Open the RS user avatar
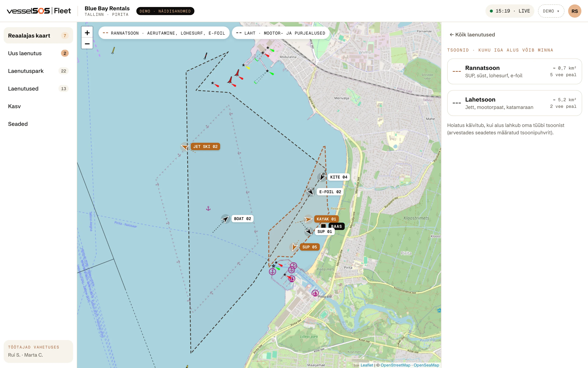Viewport: 588px width, 368px height. pos(574,11)
